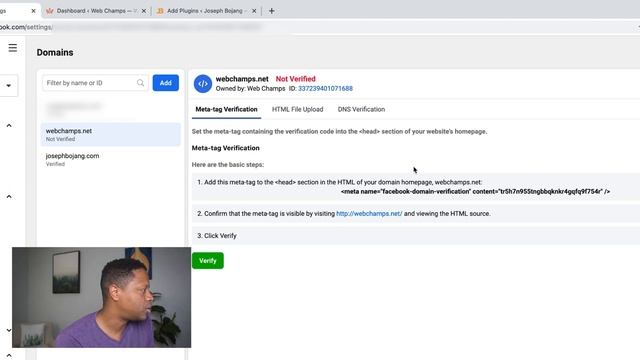
Task: Click step 3 'Click Verify' text
Action: tap(217, 236)
